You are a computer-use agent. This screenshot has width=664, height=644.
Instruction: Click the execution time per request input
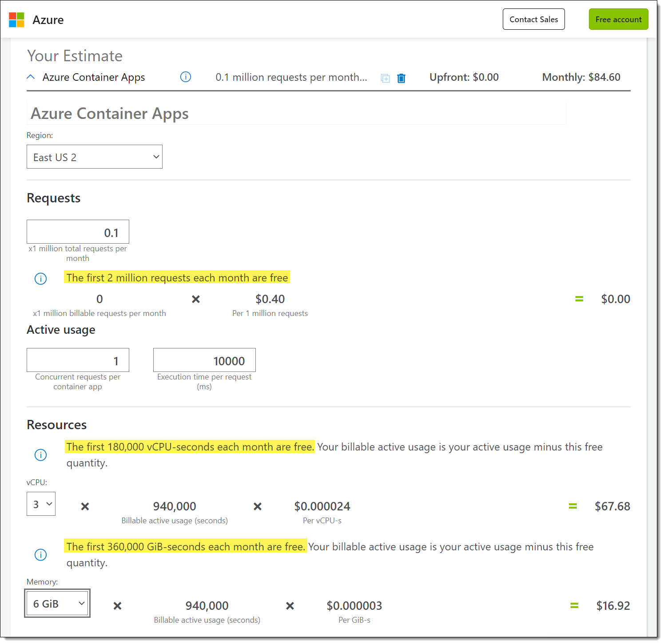tap(204, 360)
